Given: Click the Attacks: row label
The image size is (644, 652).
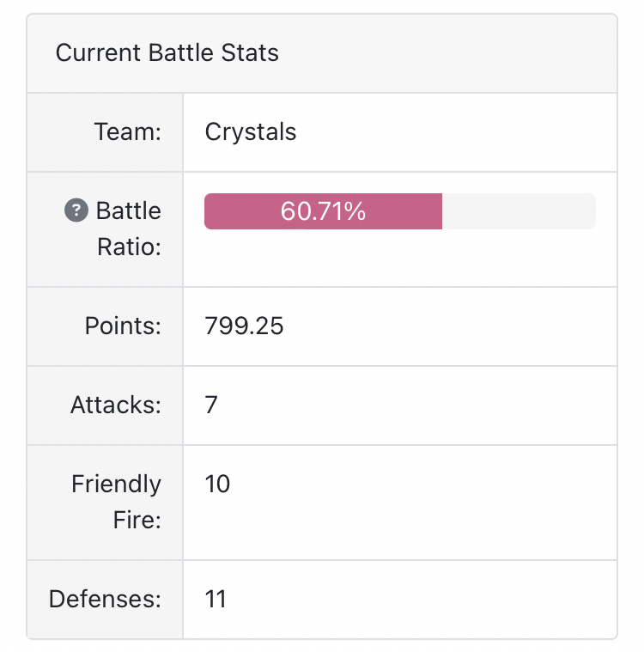Looking at the screenshot, I should [116, 405].
